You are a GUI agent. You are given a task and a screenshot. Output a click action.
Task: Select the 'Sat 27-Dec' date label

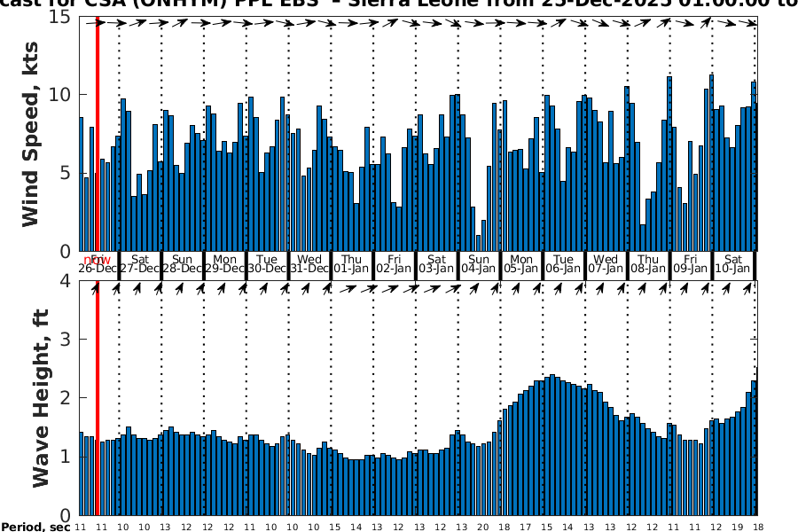139,263
